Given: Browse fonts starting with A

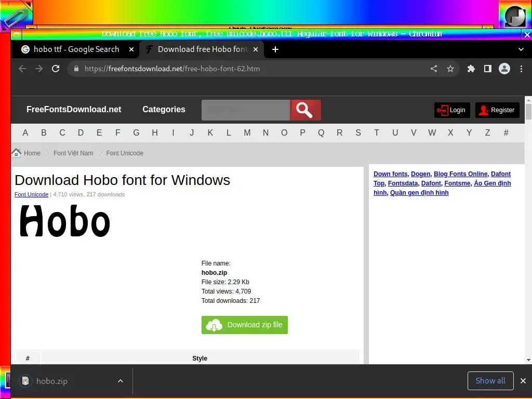Looking at the screenshot, I should pyautogui.click(x=25, y=133).
